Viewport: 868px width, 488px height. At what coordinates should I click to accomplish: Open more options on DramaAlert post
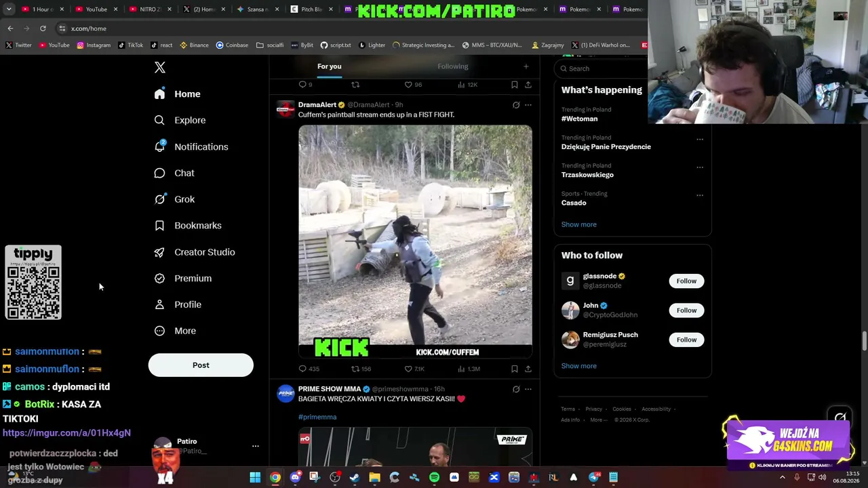pos(528,105)
